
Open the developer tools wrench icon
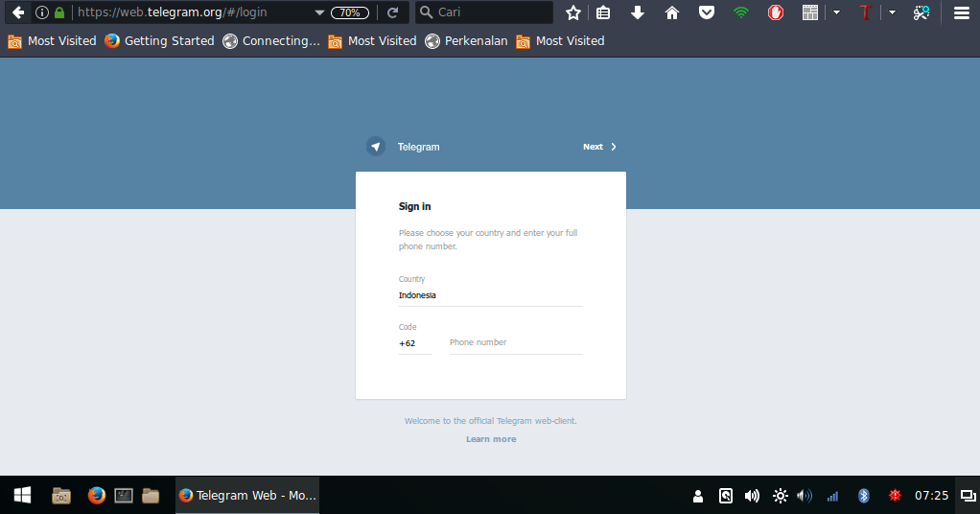[x=922, y=12]
